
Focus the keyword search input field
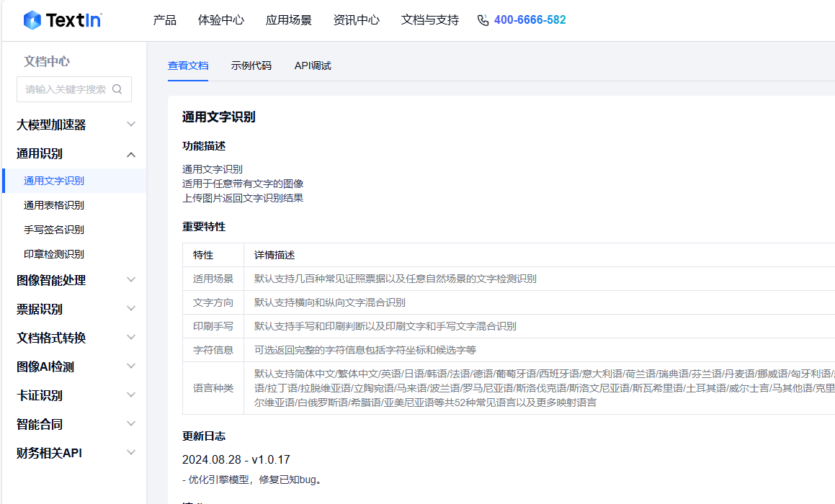coord(74,89)
